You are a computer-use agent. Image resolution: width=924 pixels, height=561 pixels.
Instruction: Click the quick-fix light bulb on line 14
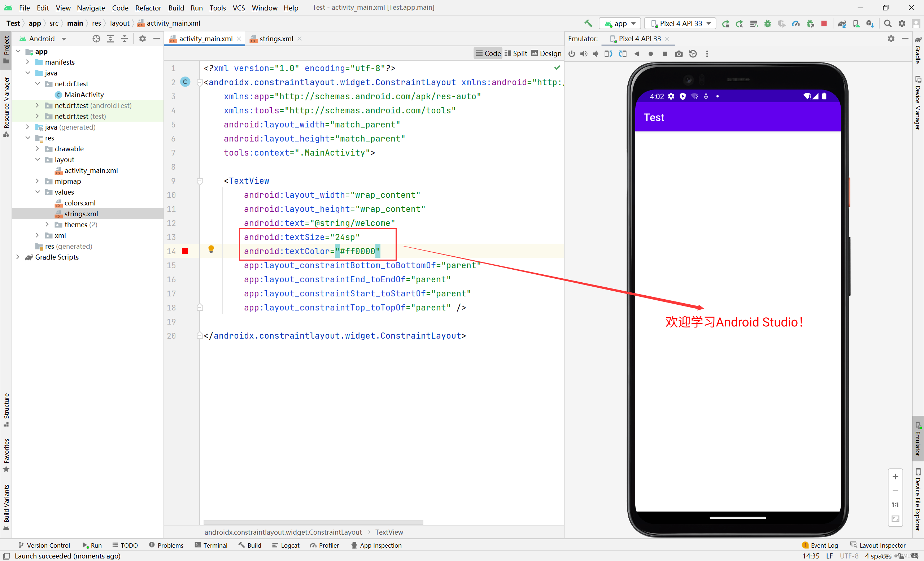pyautogui.click(x=211, y=249)
